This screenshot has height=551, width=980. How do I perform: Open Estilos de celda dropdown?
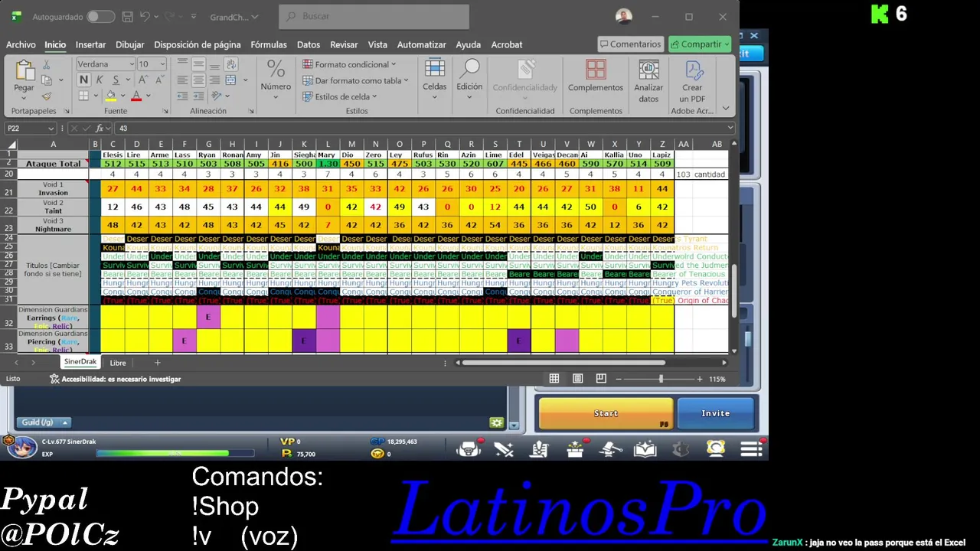click(340, 96)
